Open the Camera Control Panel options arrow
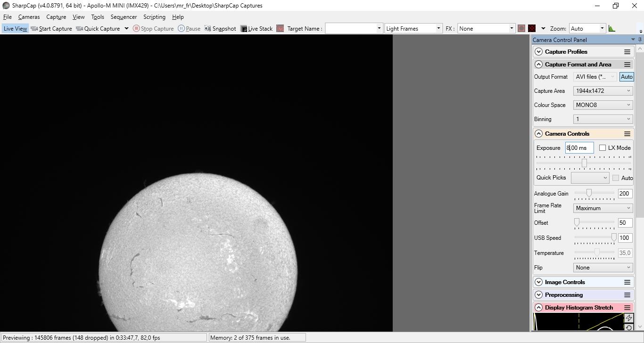The height and width of the screenshot is (343, 644). coord(633,40)
